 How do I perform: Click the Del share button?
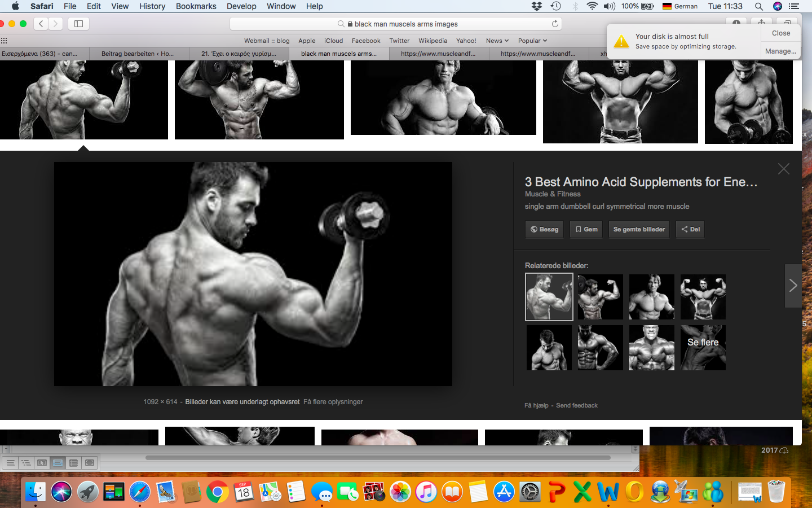(x=690, y=229)
